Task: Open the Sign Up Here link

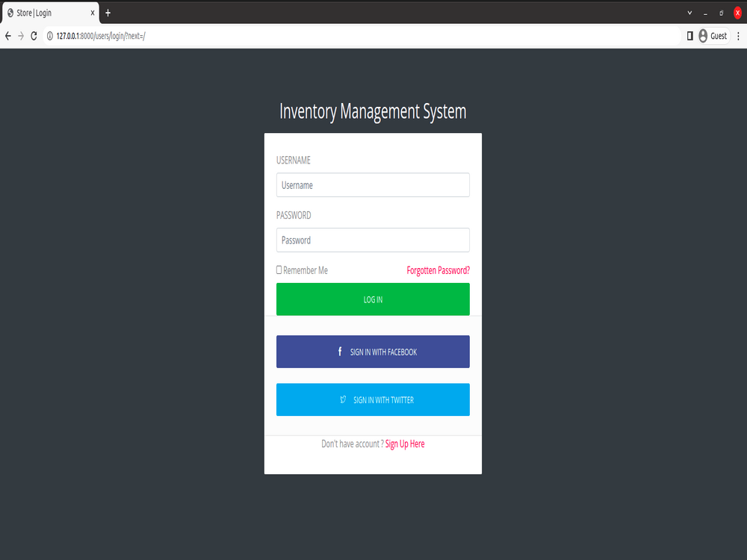Action: click(x=405, y=444)
